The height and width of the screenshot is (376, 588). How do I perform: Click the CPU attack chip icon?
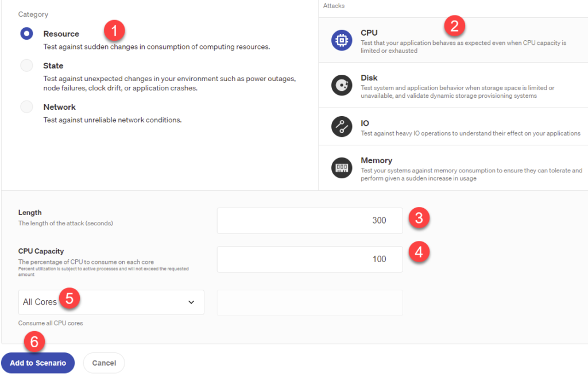(342, 40)
